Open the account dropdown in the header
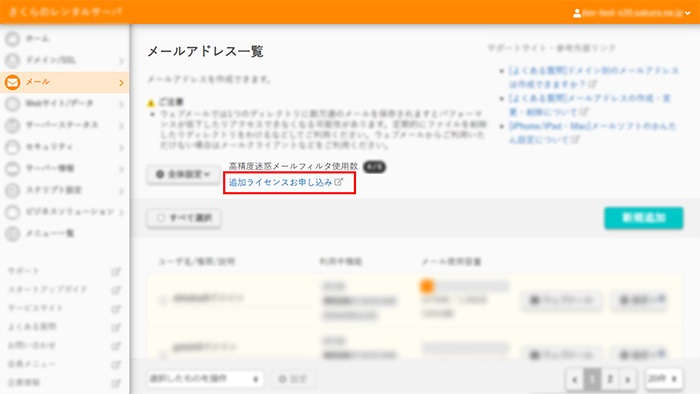Image resolution: width=700 pixels, height=394 pixels. [x=632, y=13]
